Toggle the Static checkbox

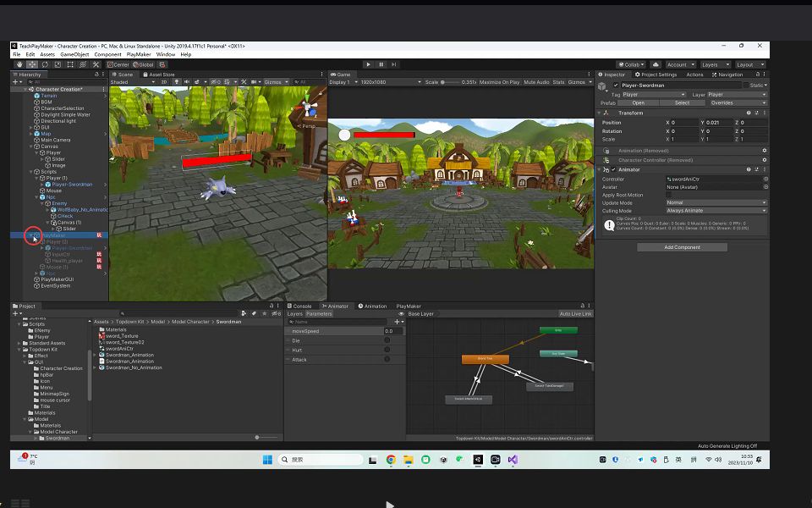point(746,85)
